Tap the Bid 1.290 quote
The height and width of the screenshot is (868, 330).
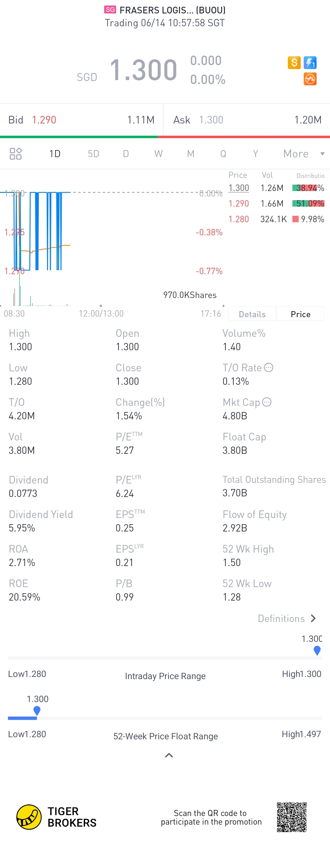44,120
